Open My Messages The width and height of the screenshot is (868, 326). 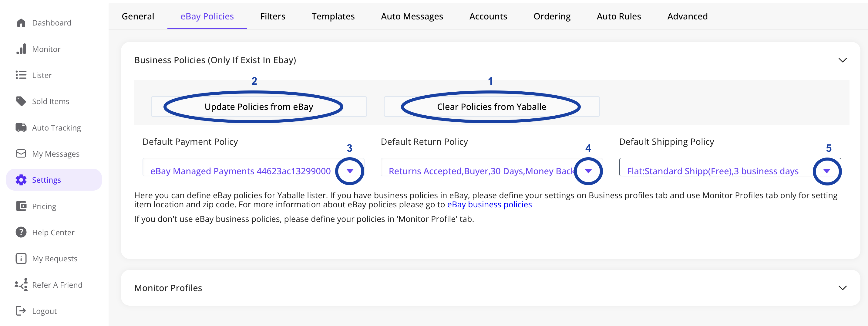(56, 154)
